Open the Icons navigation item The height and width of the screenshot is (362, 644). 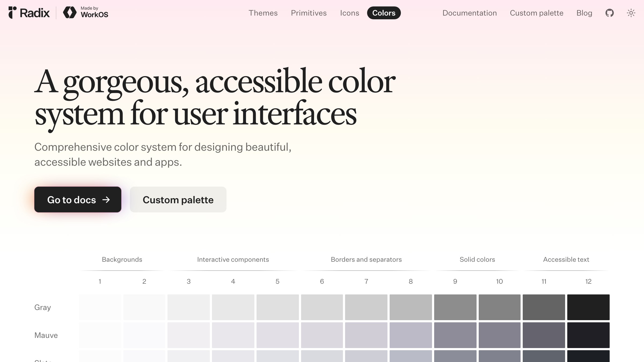pos(349,13)
